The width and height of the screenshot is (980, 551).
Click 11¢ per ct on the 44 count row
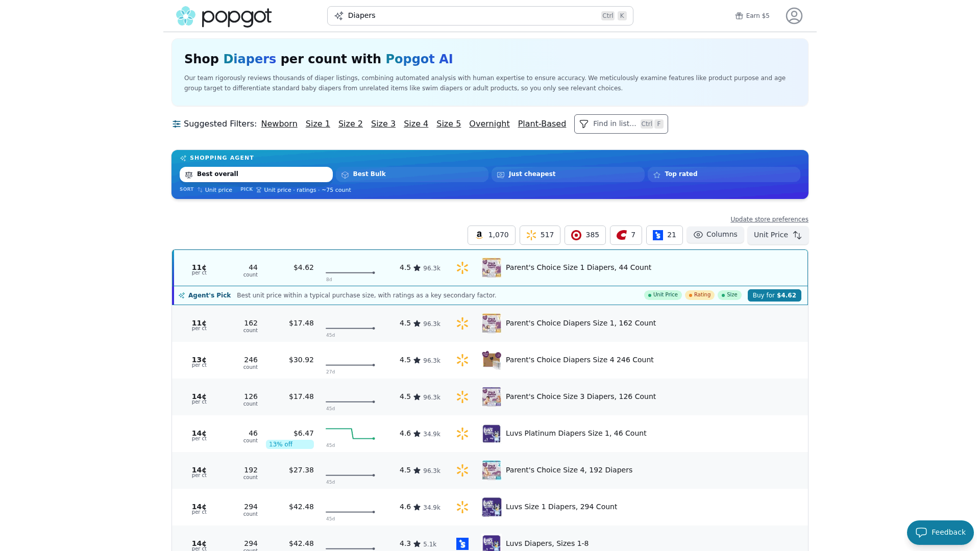199,269
